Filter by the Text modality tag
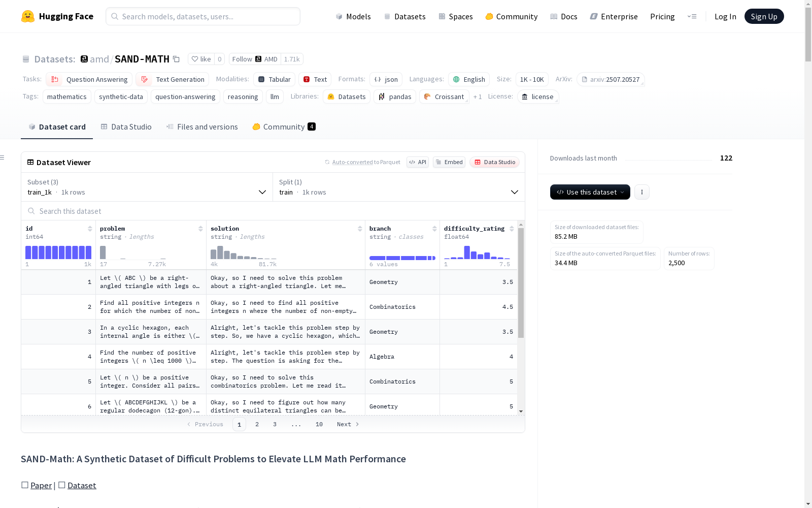 (315, 79)
